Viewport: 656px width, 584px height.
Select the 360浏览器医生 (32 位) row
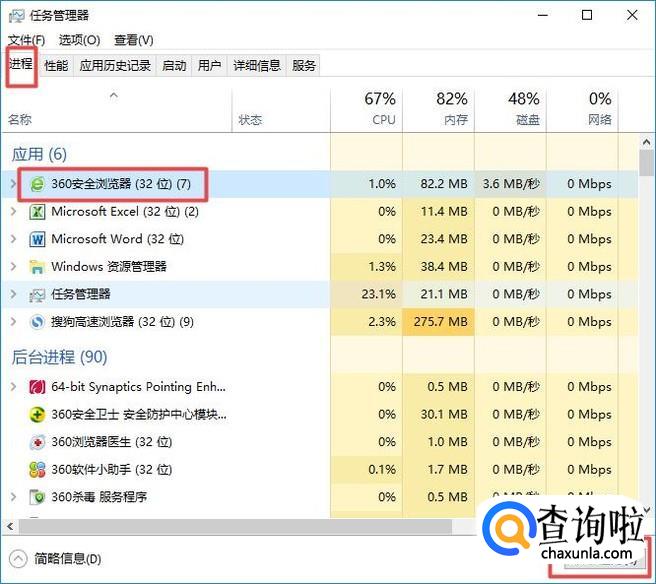(x=320, y=442)
